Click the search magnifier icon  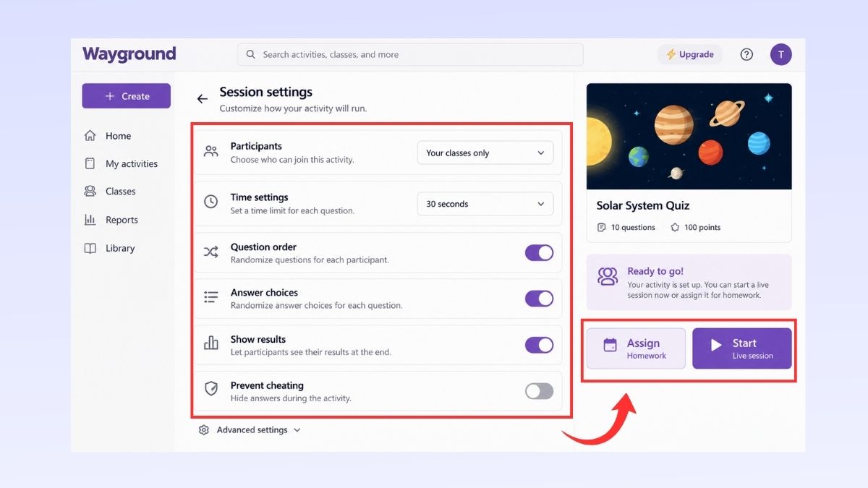tap(251, 54)
